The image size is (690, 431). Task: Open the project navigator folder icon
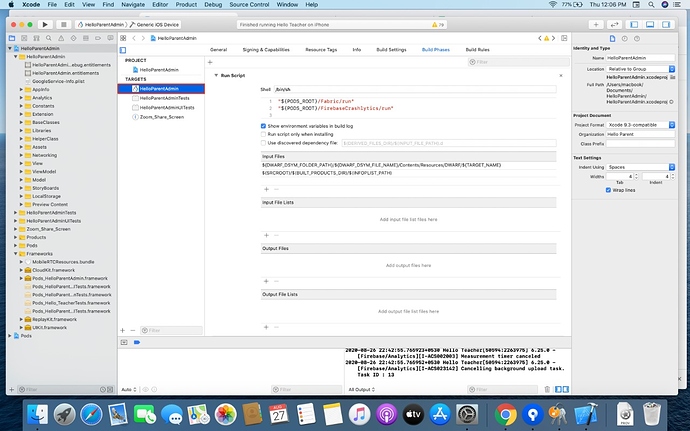(x=12, y=38)
